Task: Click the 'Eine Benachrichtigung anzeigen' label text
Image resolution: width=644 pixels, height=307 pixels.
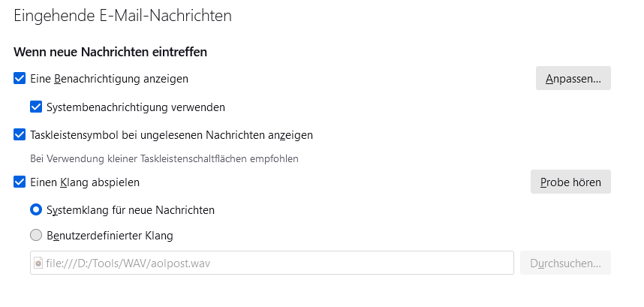Action: [109, 78]
